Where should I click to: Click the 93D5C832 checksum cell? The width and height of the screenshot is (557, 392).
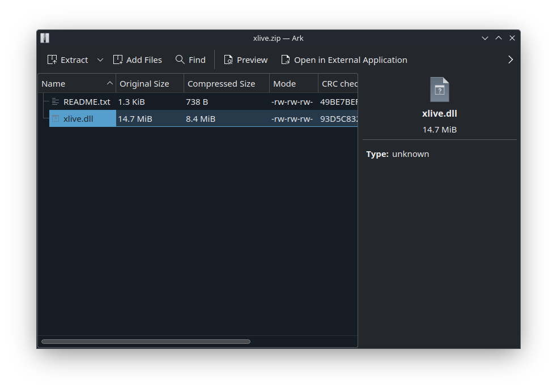pyautogui.click(x=338, y=118)
